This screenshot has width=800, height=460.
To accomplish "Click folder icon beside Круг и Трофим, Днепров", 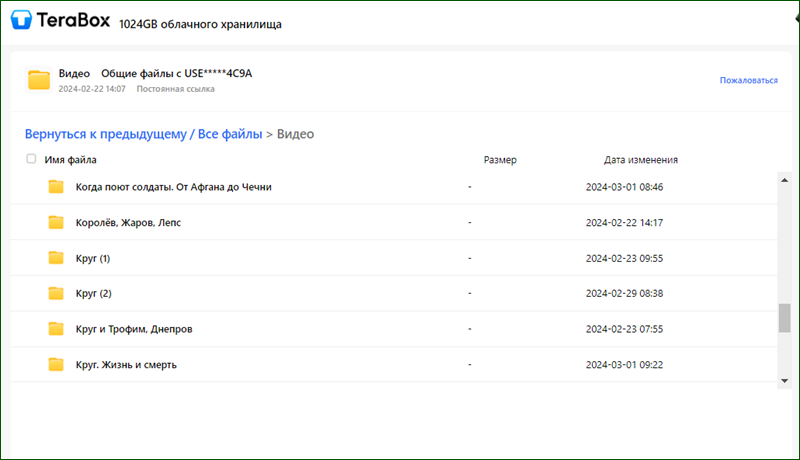I will click(x=56, y=329).
